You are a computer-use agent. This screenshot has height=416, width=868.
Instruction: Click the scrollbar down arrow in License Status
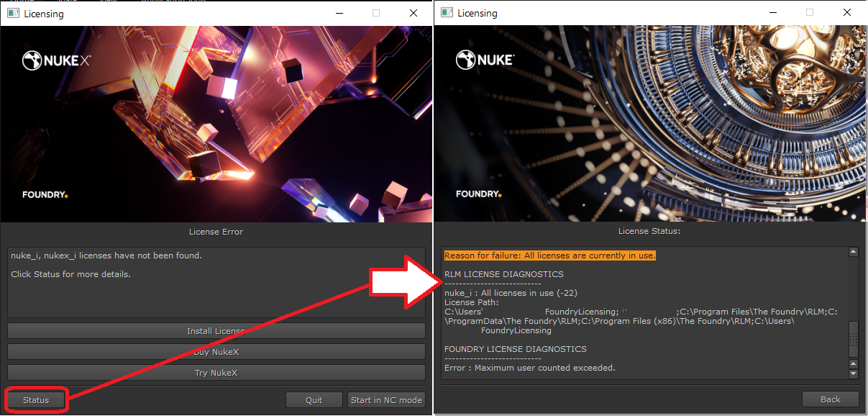(x=854, y=374)
